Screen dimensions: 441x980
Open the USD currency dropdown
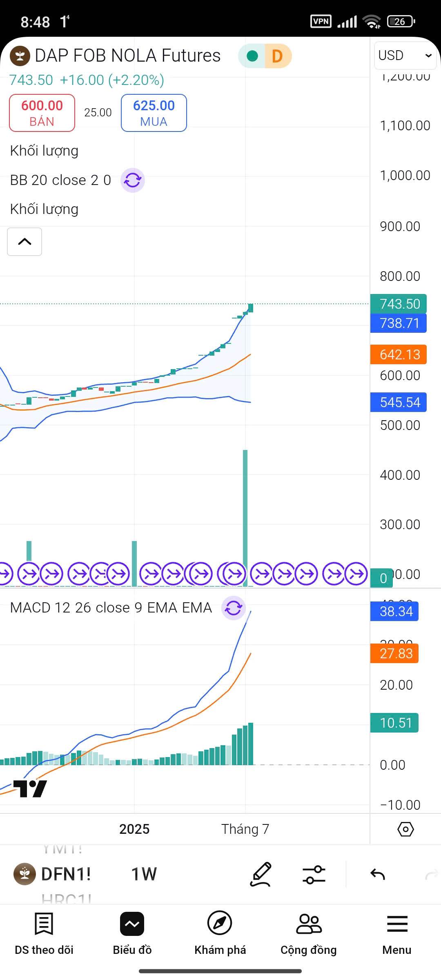405,56
